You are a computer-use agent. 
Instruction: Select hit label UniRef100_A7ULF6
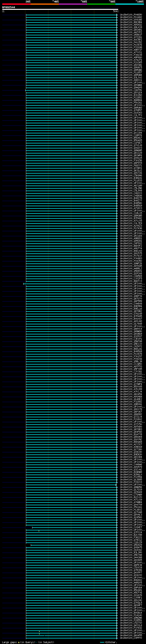point(131,60)
